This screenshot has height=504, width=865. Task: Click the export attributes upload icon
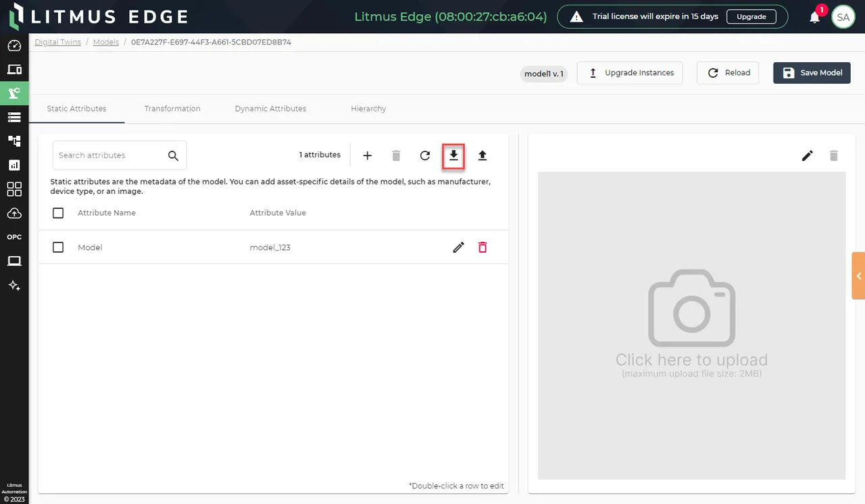tap(483, 155)
